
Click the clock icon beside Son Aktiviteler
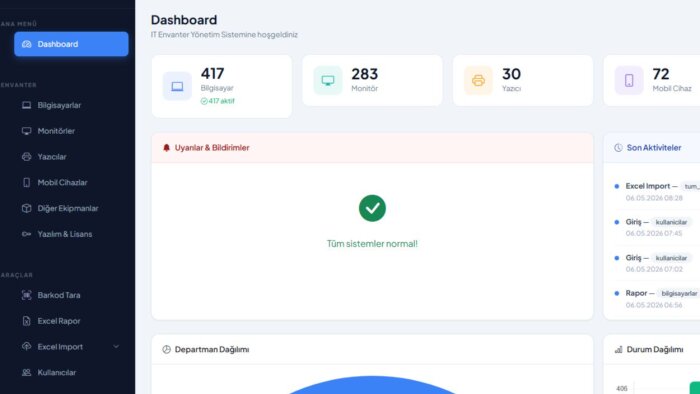click(618, 148)
